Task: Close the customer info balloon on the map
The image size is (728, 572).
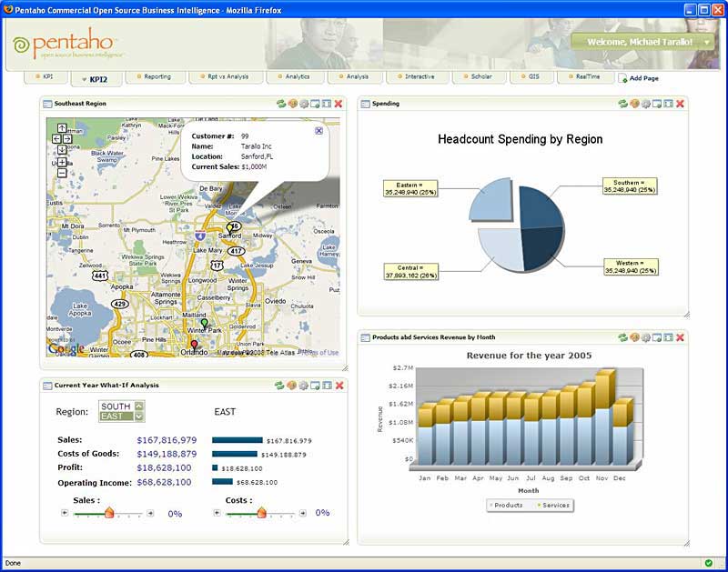Action: click(x=319, y=131)
